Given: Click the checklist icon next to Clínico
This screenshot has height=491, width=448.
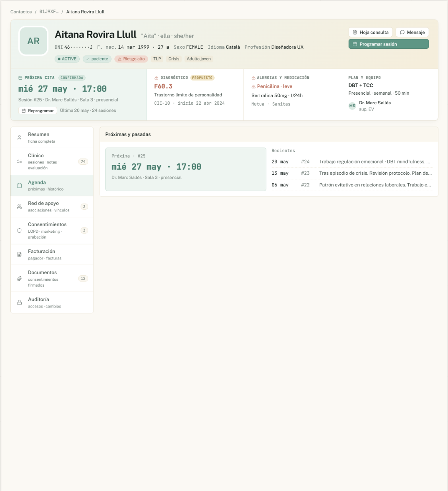Looking at the screenshot, I should click(20, 161).
